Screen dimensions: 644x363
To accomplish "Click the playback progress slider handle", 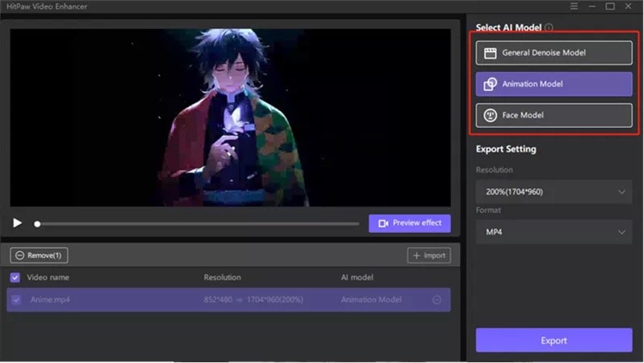I will tap(37, 224).
